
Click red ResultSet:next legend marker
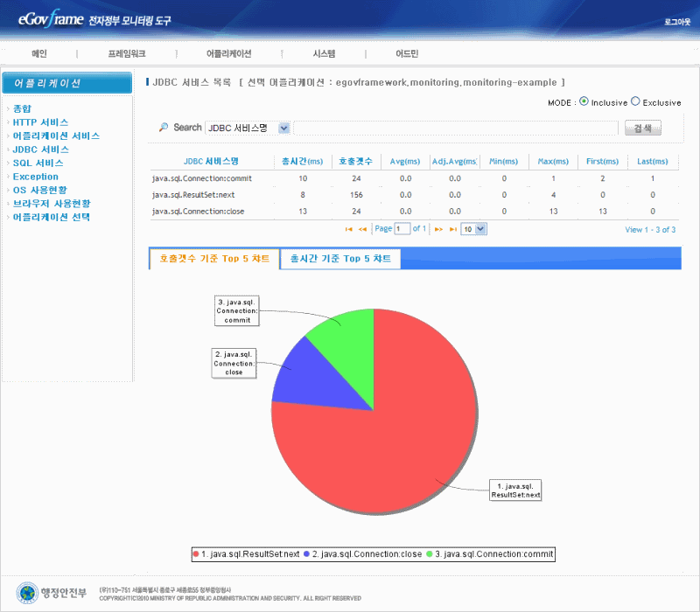pos(196,554)
